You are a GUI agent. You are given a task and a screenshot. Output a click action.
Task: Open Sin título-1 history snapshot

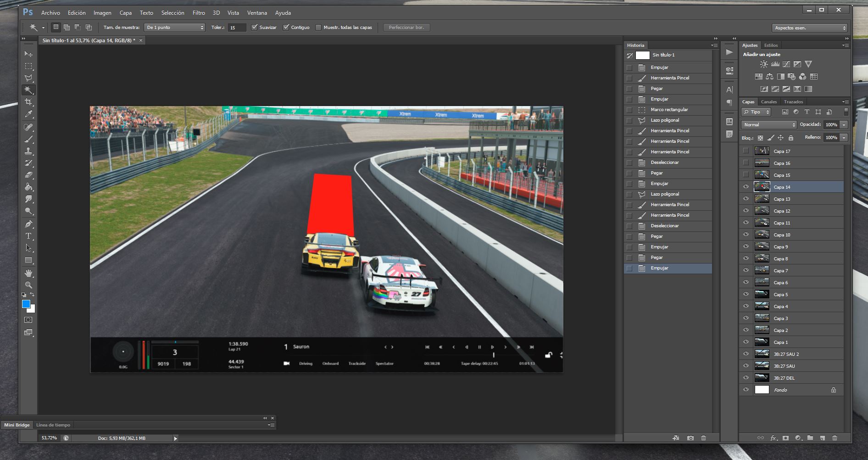[668, 55]
